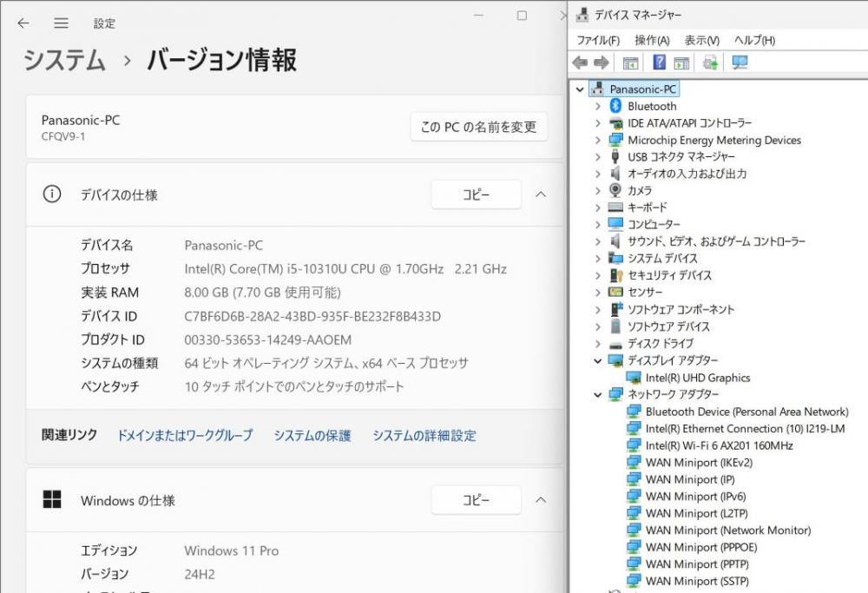Open システムの詳細設定 link
This screenshot has width=868, height=593.
(424, 435)
